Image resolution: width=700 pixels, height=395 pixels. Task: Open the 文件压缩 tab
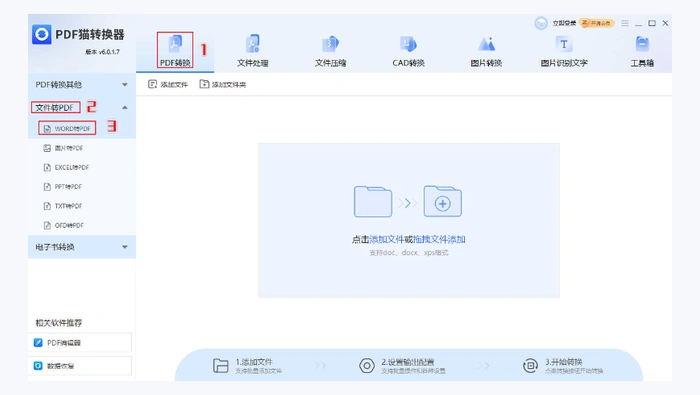click(x=330, y=50)
